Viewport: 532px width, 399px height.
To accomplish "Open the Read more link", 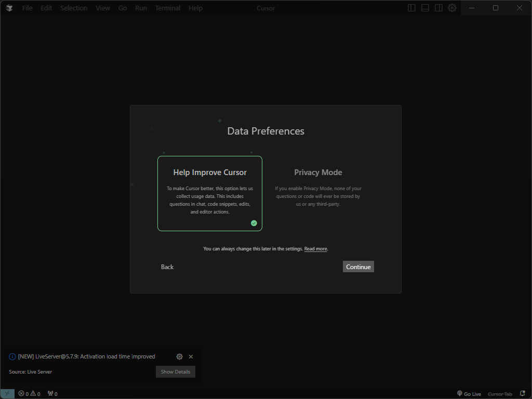I will (x=315, y=249).
